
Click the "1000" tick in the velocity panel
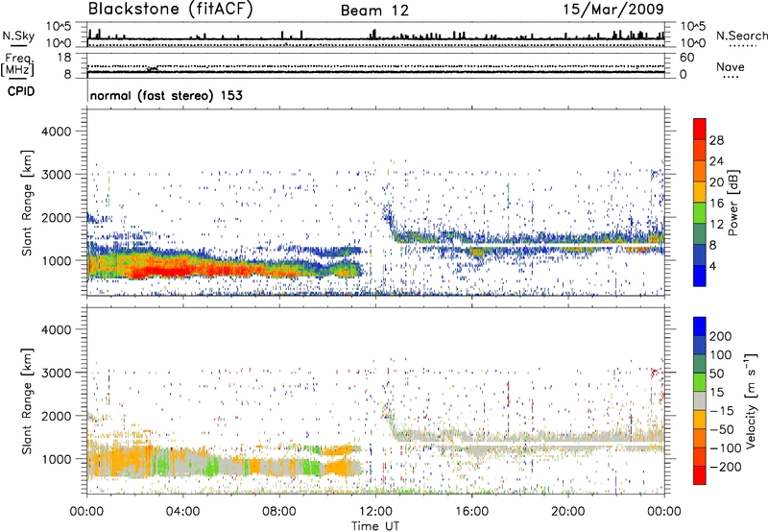tap(57, 459)
